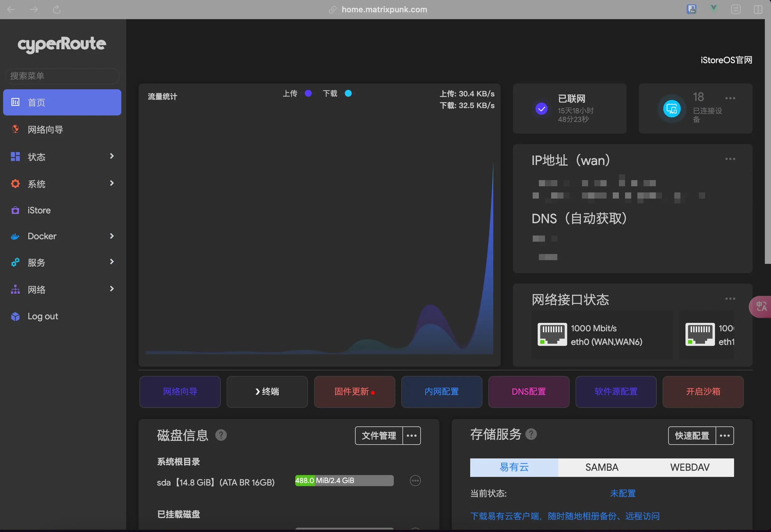This screenshot has width=771, height=532.
Task: Open the IP地址 card three-dot menu
Action: [x=730, y=159]
